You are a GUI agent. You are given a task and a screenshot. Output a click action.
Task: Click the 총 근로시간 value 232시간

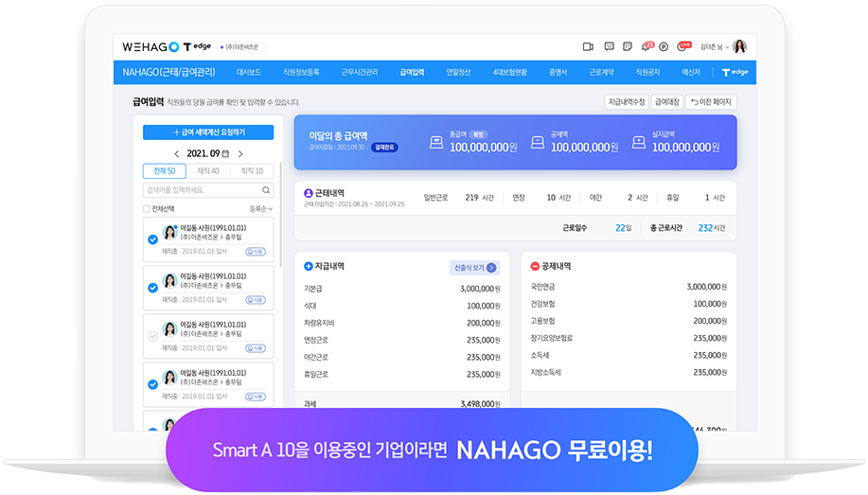tap(712, 228)
